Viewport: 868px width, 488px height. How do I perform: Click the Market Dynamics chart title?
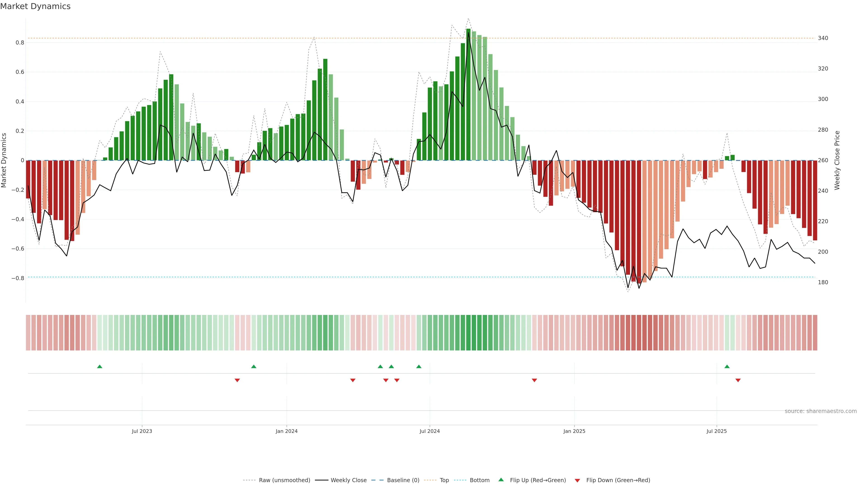point(35,6)
